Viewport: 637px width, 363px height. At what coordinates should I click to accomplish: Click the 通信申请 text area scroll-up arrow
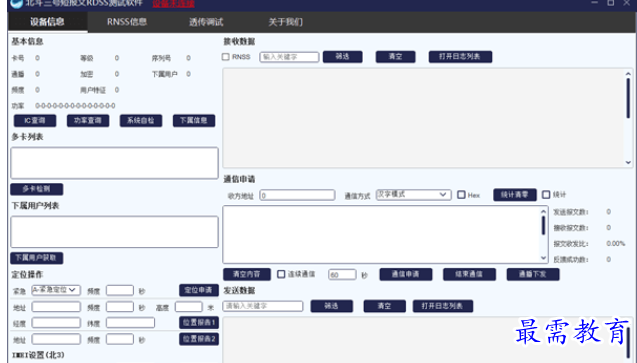544,212
